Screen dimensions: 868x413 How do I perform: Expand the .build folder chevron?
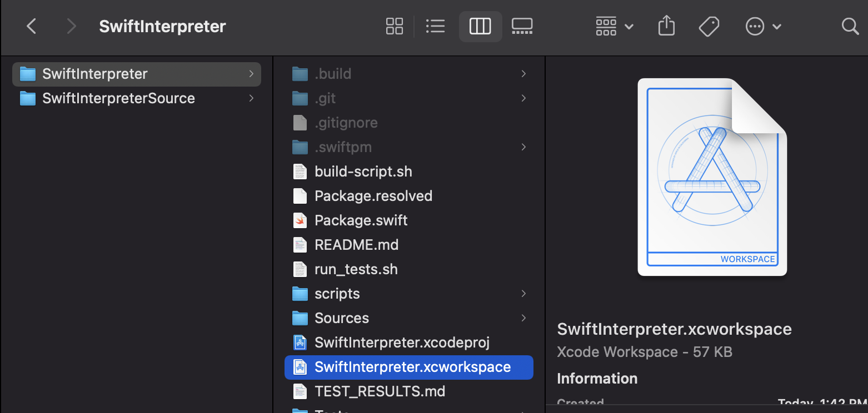click(x=523, y=74)
